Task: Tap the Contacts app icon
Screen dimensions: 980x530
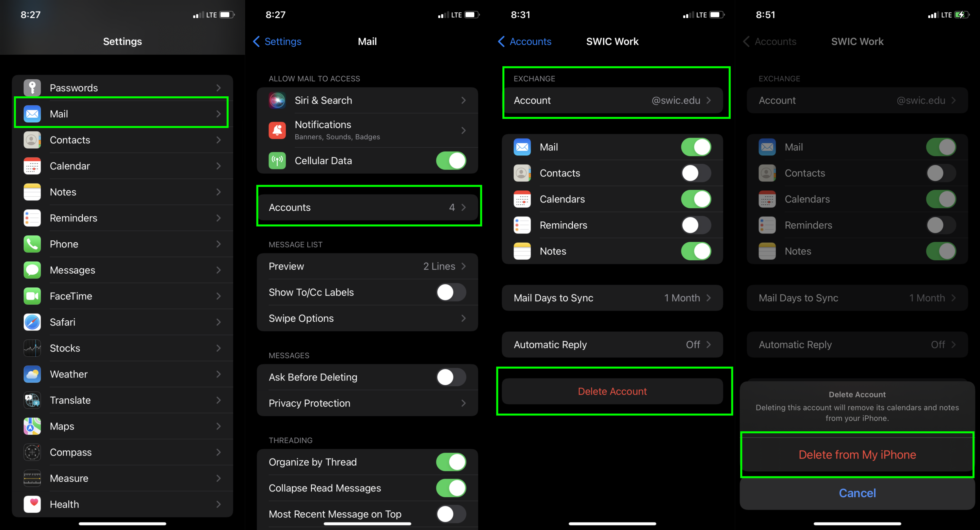Action: click(x=33, y=139)
